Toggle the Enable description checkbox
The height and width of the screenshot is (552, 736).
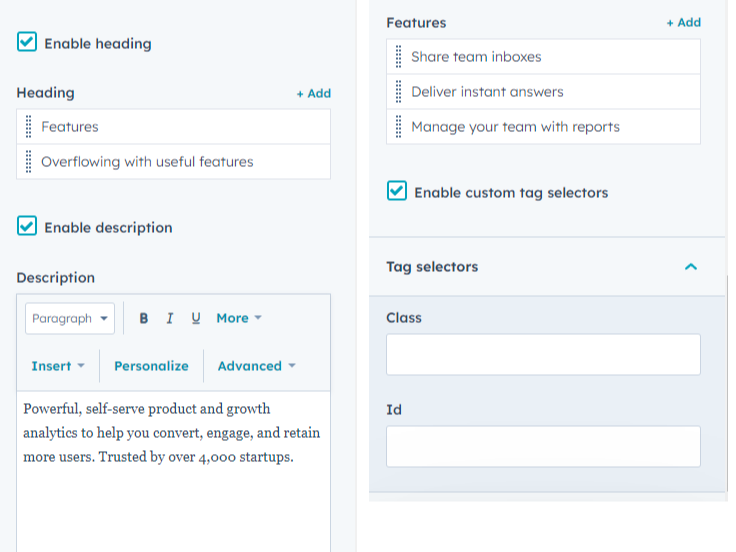tap(27, 227)
